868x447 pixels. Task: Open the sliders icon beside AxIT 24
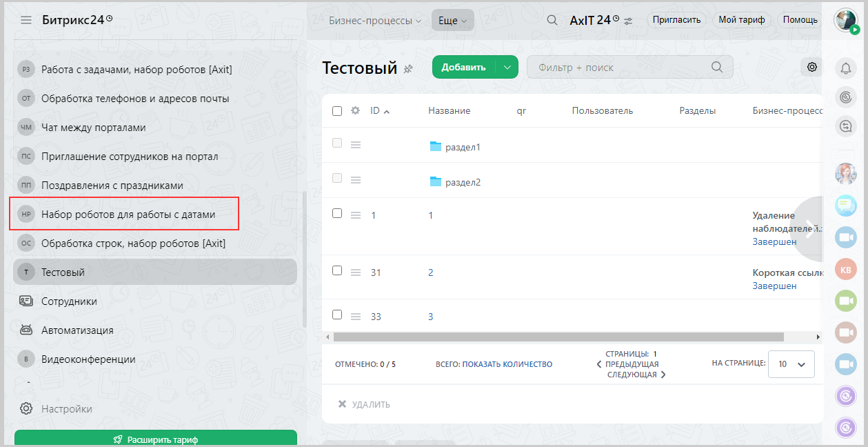point(628,21)
